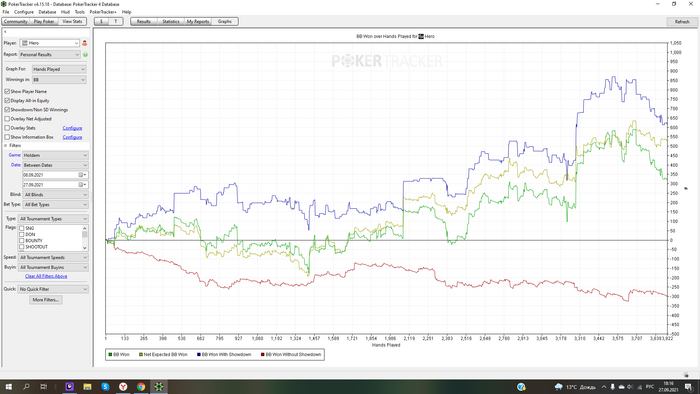Switch to the Results tab
Screen dimensions: 700x394
[144, 21]
